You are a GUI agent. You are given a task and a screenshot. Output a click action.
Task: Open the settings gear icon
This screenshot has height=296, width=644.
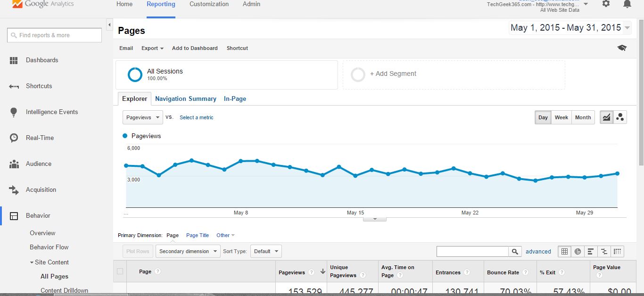(606, 4)
